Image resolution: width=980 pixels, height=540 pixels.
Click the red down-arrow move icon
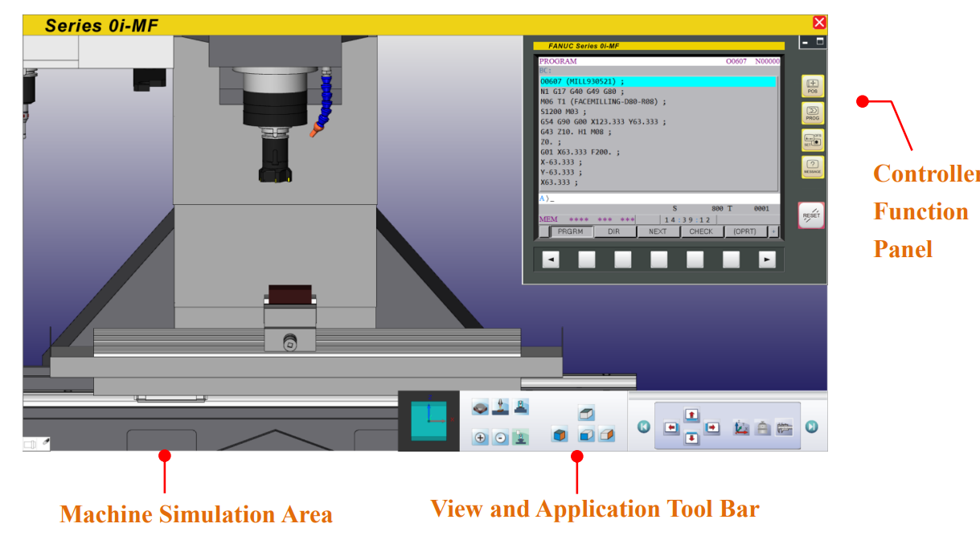tap(691, 438)
